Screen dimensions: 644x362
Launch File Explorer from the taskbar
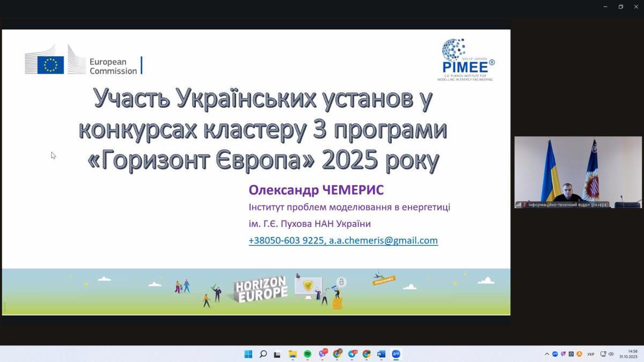292,354
